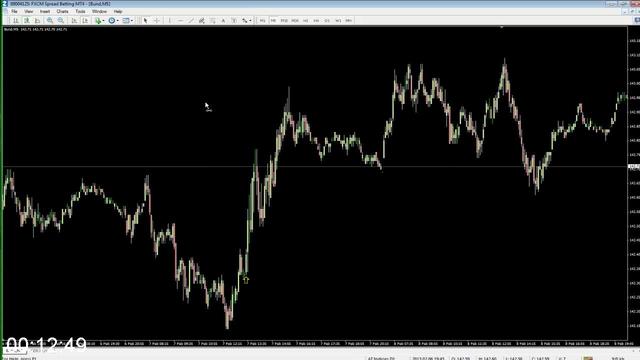The width and height of the screenshot is (640, 360).
Task: Select the trendline drawing tool
Action: pos(191,20)
